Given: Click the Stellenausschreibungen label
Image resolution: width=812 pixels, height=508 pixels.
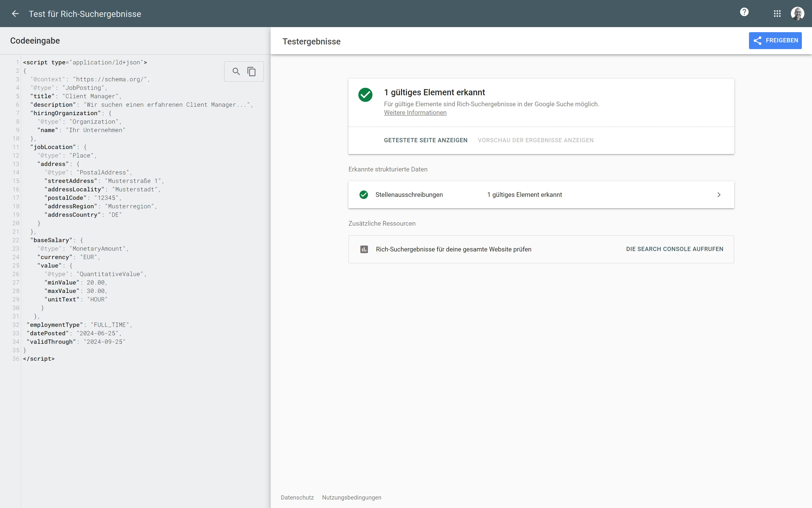Looking at the screenshot, I should 409,195.
